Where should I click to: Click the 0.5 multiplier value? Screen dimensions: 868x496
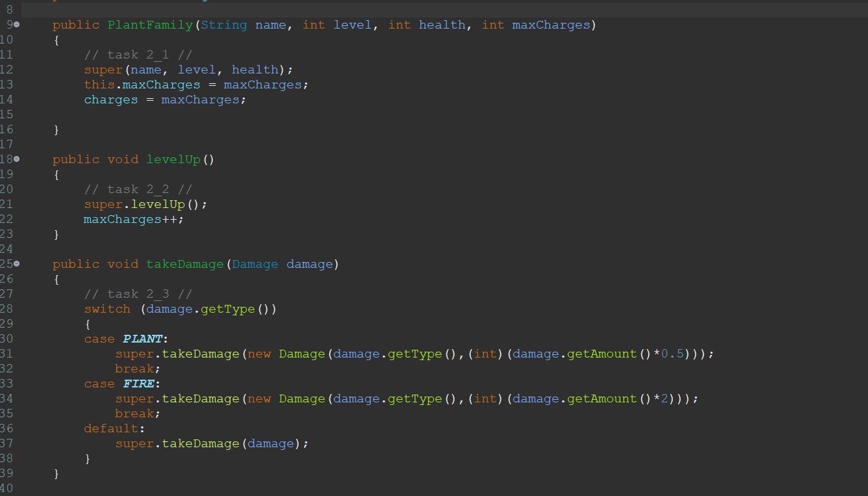(672, 354)
